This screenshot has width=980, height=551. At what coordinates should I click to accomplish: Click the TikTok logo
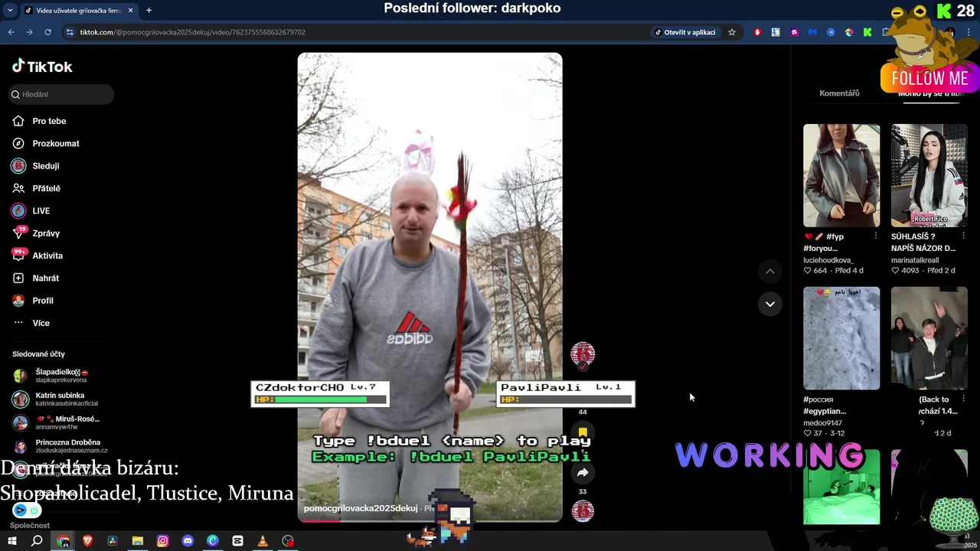(42, 67)
